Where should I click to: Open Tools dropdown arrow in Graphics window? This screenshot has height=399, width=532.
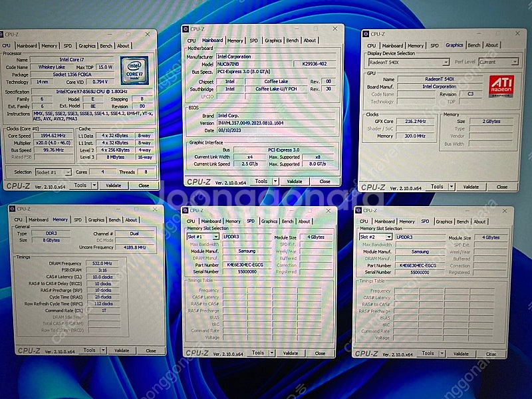point(452,187)
